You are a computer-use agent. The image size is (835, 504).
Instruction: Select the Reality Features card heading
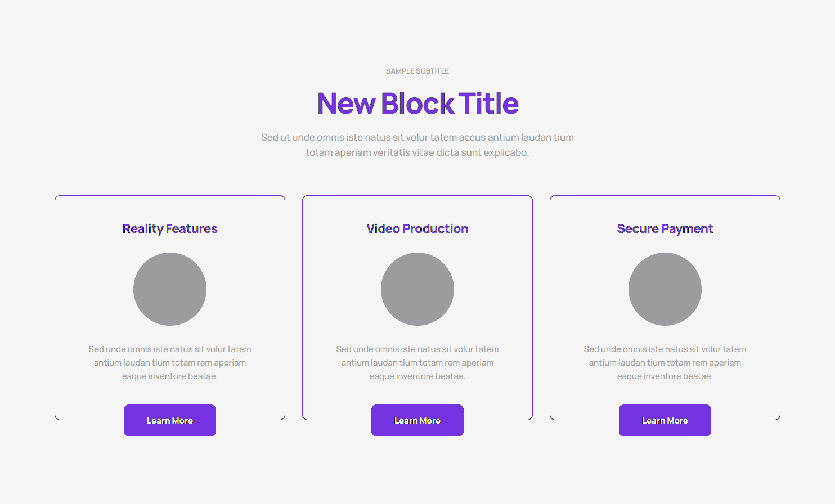(170, 228)
